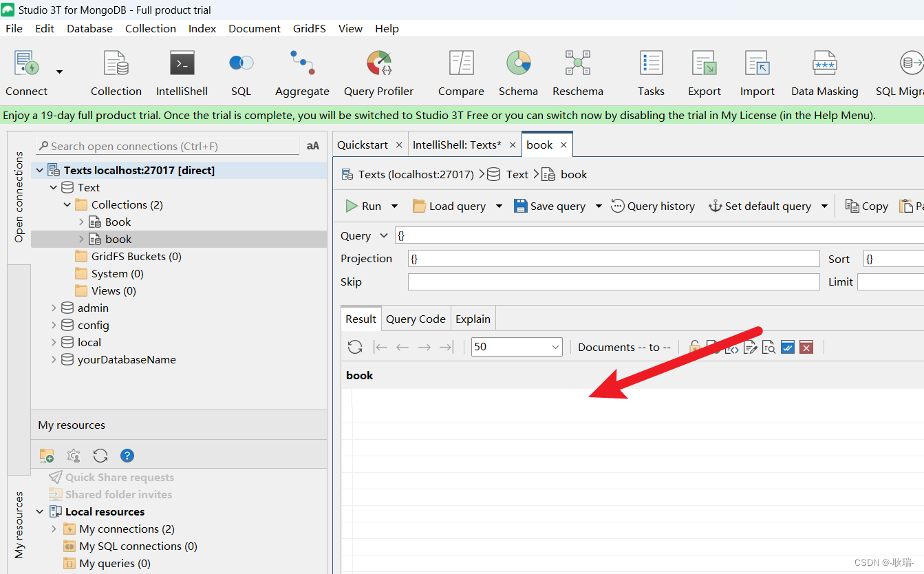The width and height of the screenshot is (924, 574).
Task: Click the Connect toolbar icon
Action: click(x=26, y=63)
